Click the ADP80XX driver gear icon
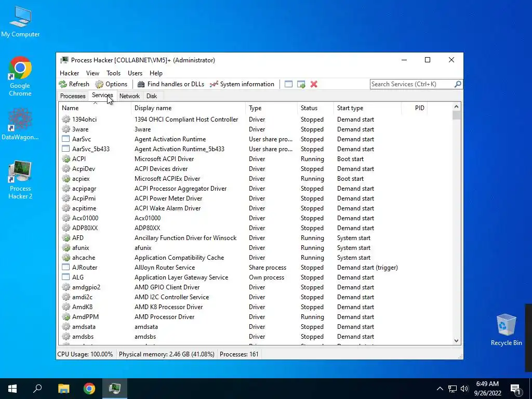This screenshot has width=532, height=399. [66, 228]
